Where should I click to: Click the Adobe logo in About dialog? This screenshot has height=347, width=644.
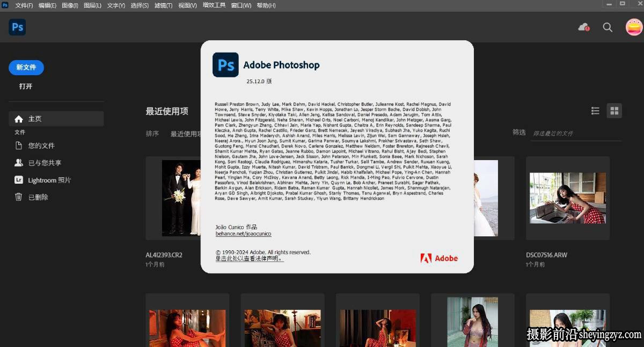pos(439,258)
